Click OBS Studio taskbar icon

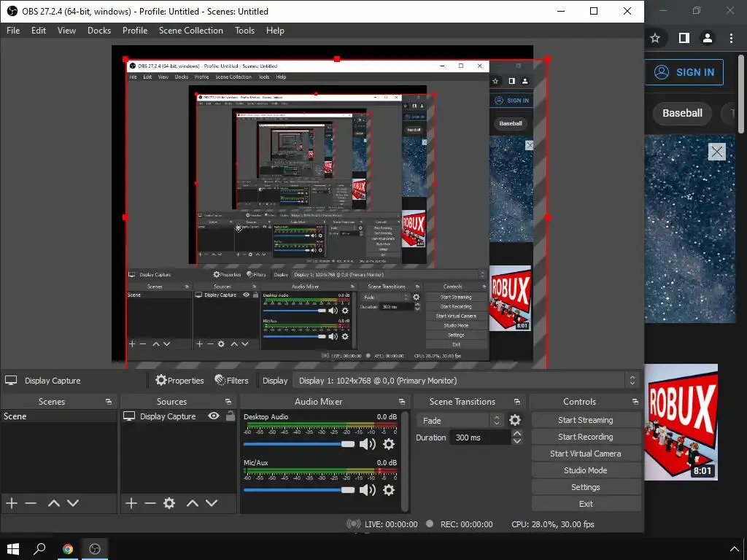coord(95,549)
